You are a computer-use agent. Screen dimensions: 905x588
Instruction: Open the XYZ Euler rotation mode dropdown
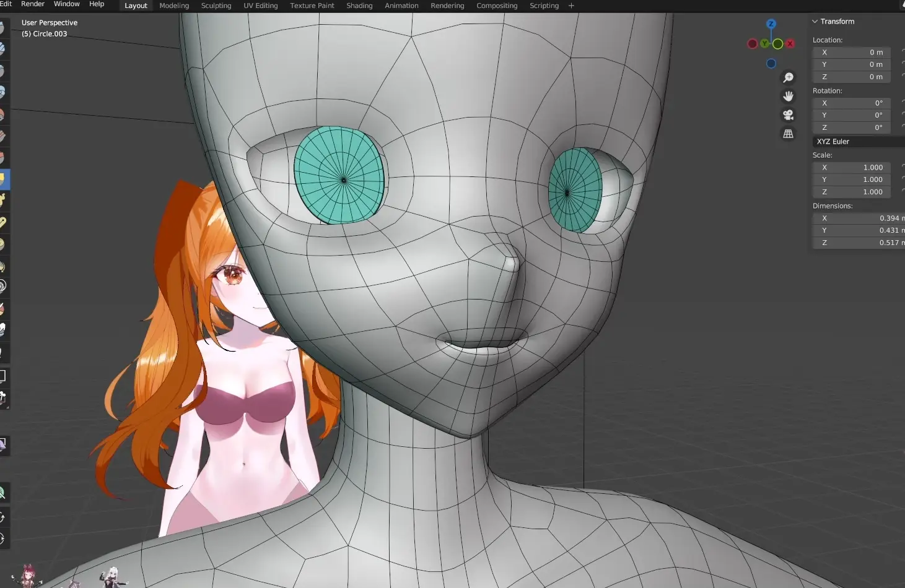click(x=858, y=142)
